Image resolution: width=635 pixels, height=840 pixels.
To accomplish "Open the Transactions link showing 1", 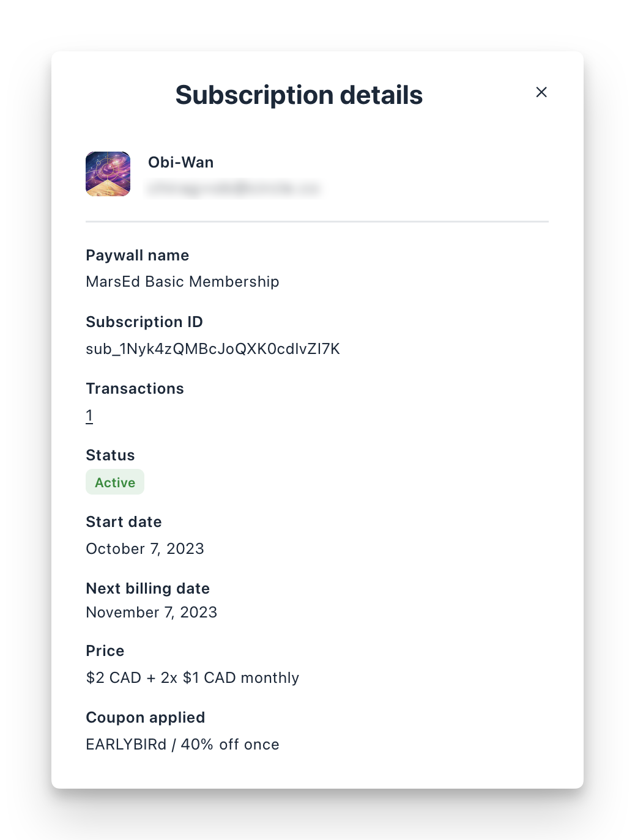I will (x=89, y=414).
